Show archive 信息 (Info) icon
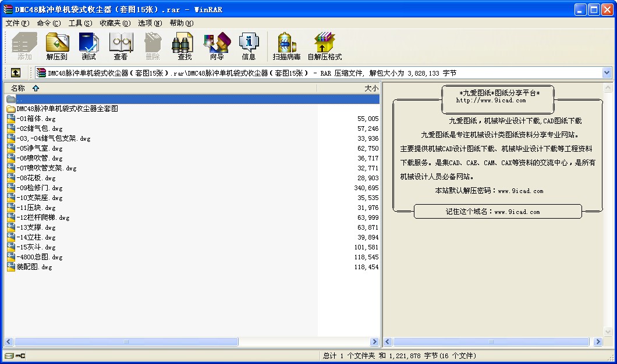617x364 pixels. tap(249, 47)
